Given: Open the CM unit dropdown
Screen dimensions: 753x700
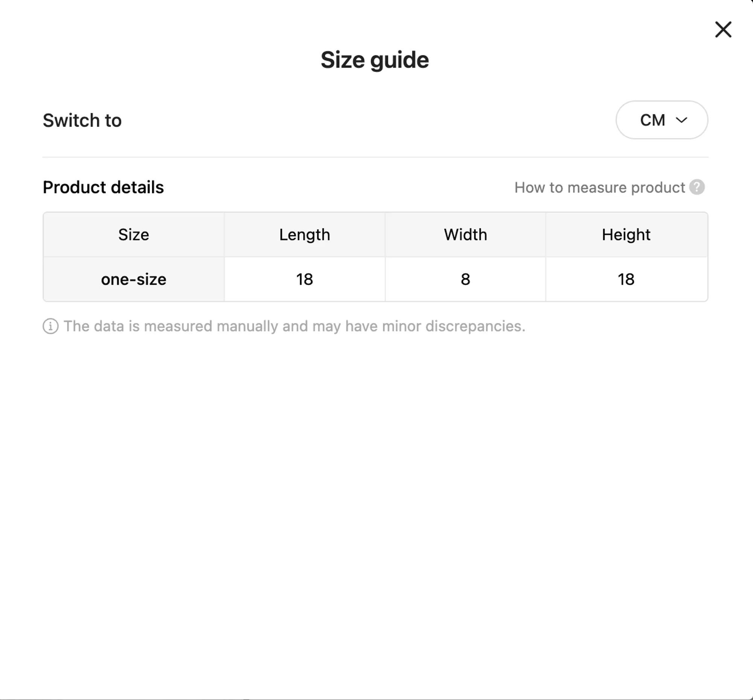Looking at the screenshot, I should click(x=662, y=120).
